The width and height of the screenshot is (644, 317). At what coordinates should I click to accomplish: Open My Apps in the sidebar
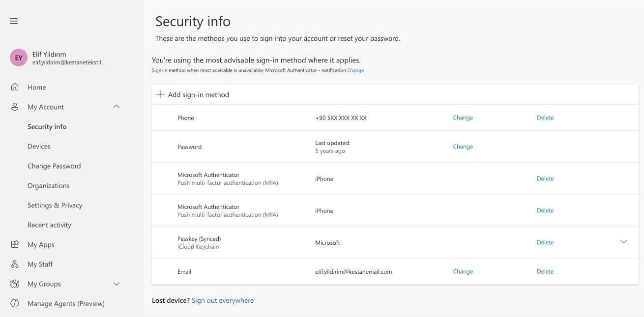41,245
